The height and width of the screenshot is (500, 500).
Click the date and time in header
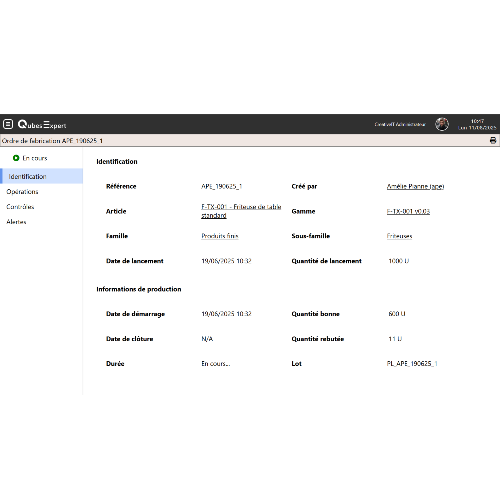tap(477, 124)
